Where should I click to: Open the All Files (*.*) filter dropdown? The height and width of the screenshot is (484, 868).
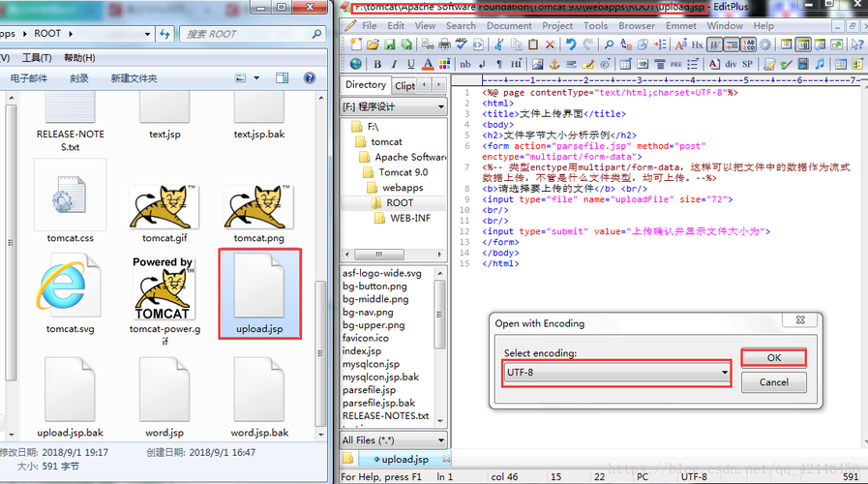pyautogui.click(x=441, y=440)
